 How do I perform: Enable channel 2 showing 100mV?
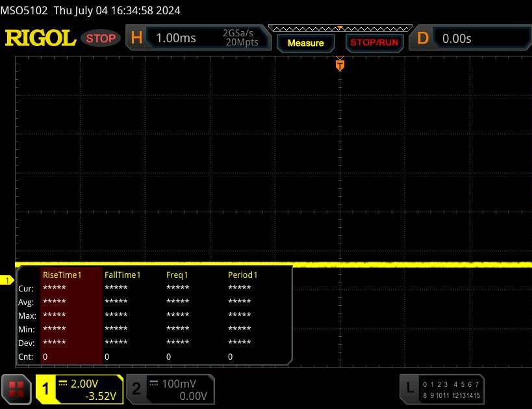(168, 389)
